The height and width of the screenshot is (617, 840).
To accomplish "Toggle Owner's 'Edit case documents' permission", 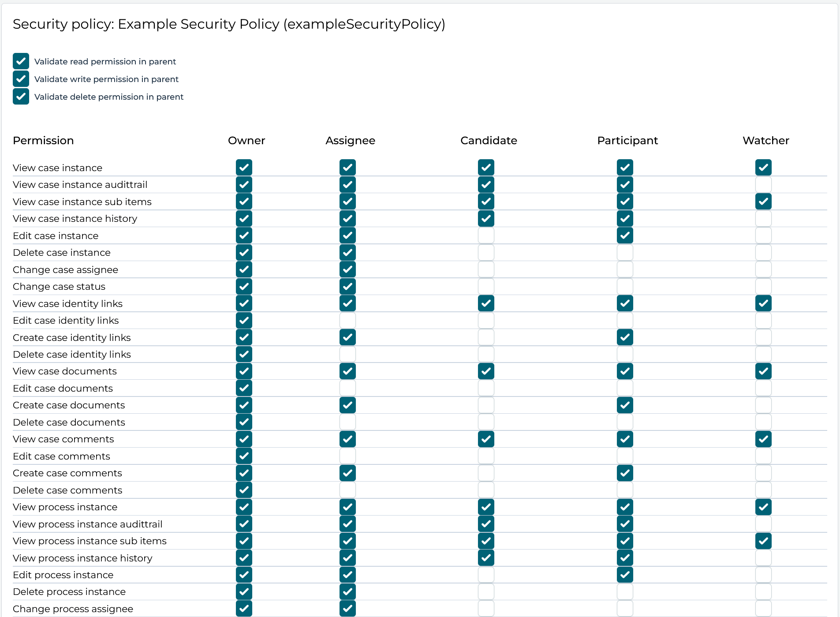I will tap(244, 388).
